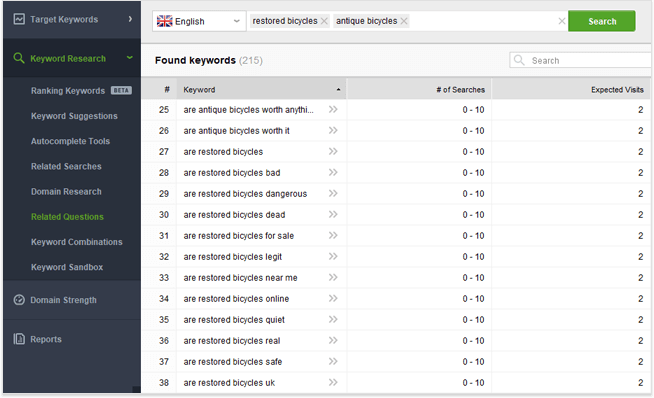Select Related Questions in the sidebar
Screen dimensions: 654x398
tap(67, 217)
